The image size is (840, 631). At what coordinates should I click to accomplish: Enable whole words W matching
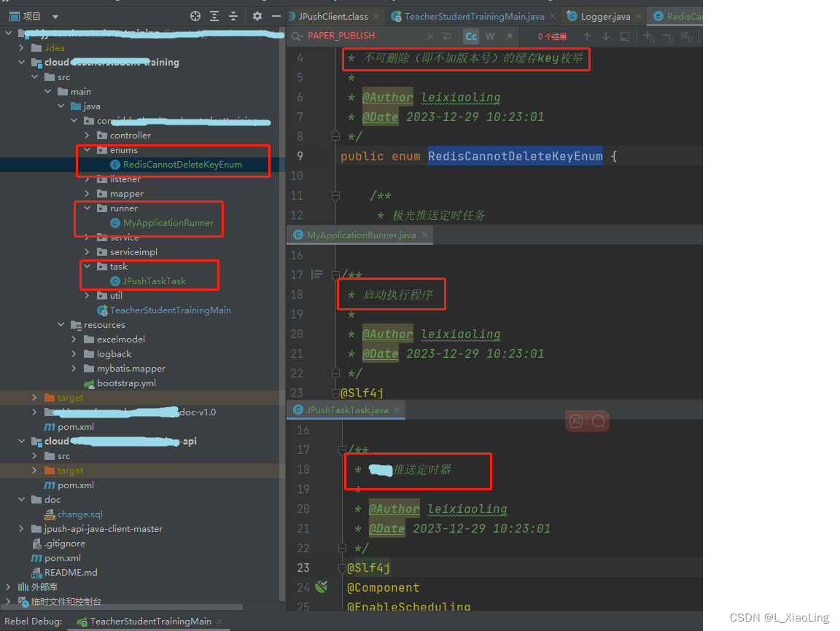pos(489,36)
